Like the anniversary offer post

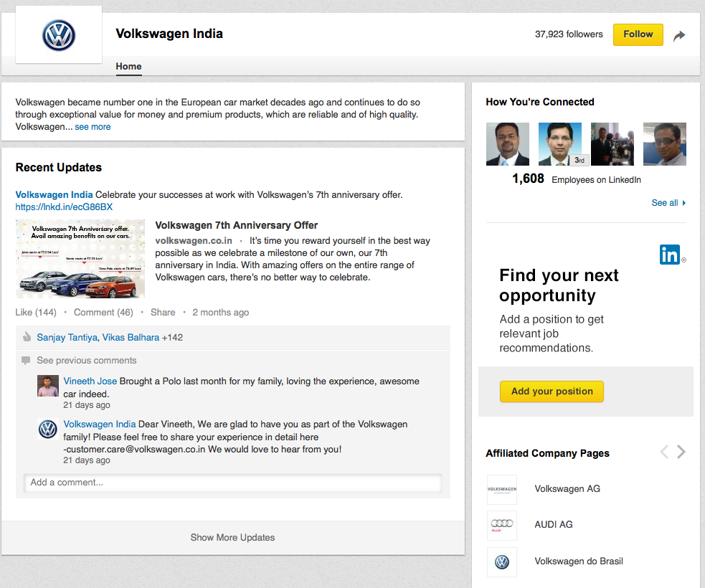pos(36,313)
